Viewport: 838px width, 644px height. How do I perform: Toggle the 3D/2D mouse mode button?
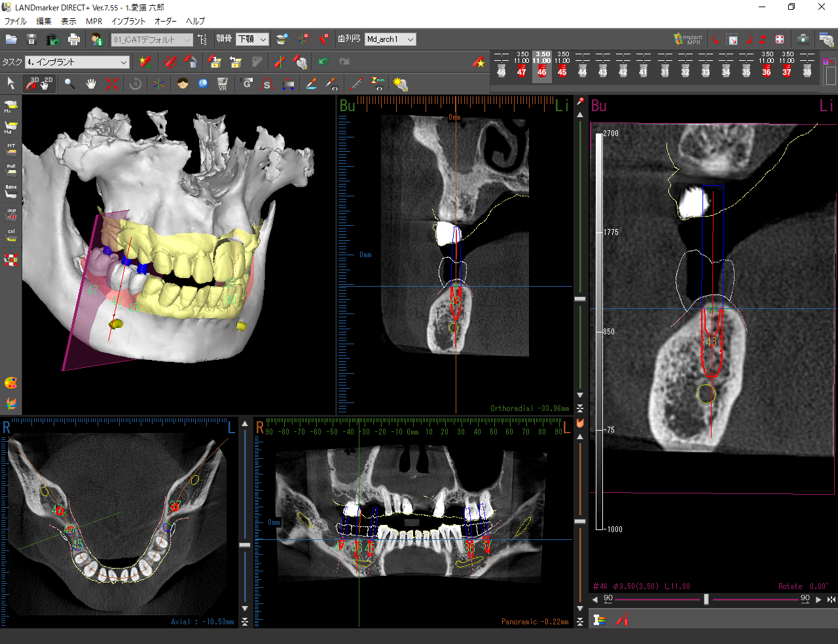click(x=39, y=83)
